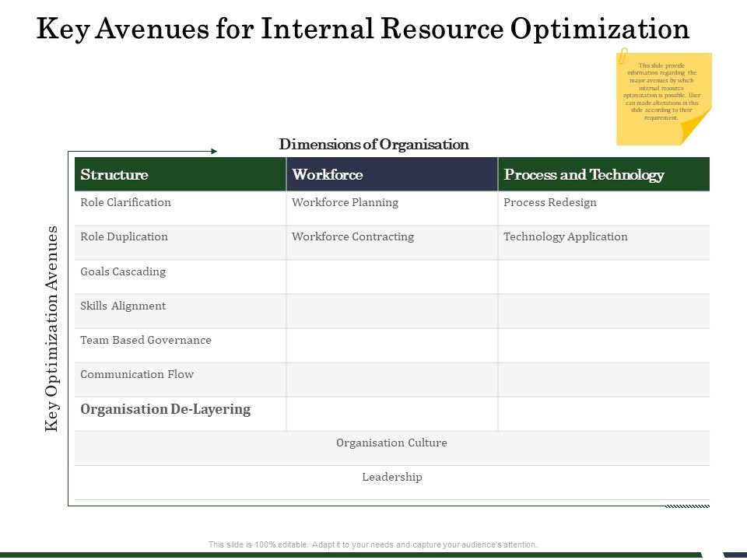Click the Organisation Culture row

pyautogui.click(x=391, y=443)
